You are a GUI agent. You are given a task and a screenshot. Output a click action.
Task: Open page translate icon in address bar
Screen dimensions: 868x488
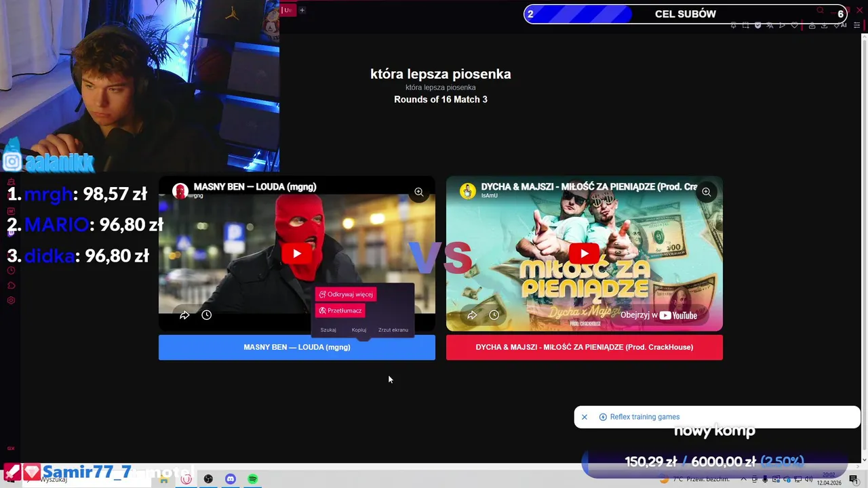point(770,25)
